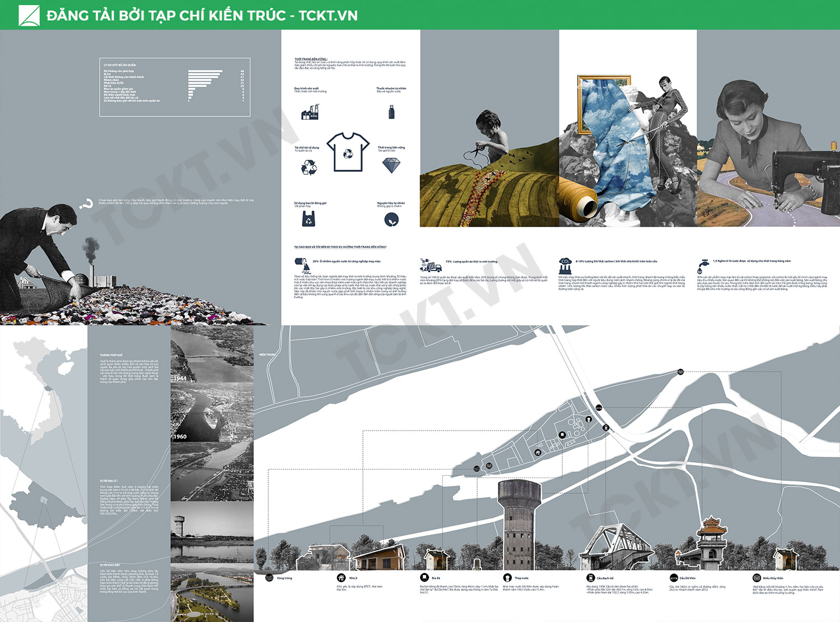The image size is (840, 622).
Task: Click the shopping bag icon with the recycle symbol
Action: click(309, 219)
